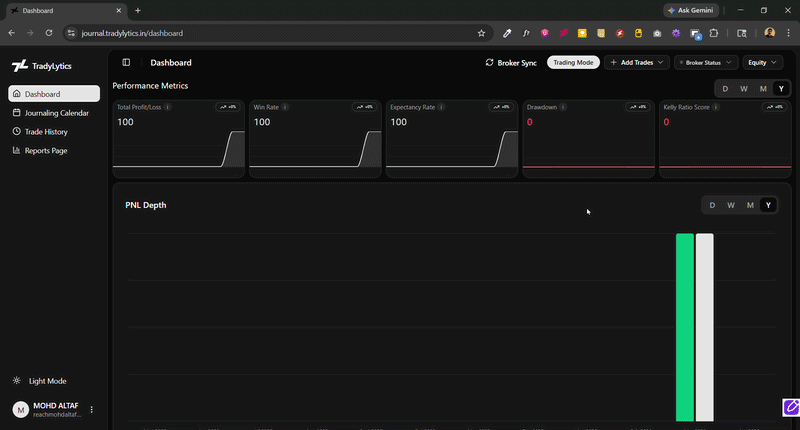Click the purple edit widget icon
Viewport: 800px width, 430px height.
(x=790, y=407)
